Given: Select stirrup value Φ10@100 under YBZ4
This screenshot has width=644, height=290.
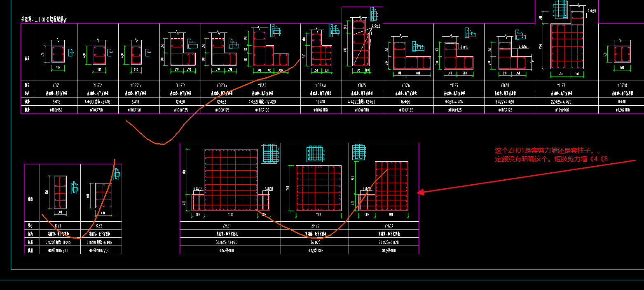Looking at the screenshot, I should click(x=262, y=110).
